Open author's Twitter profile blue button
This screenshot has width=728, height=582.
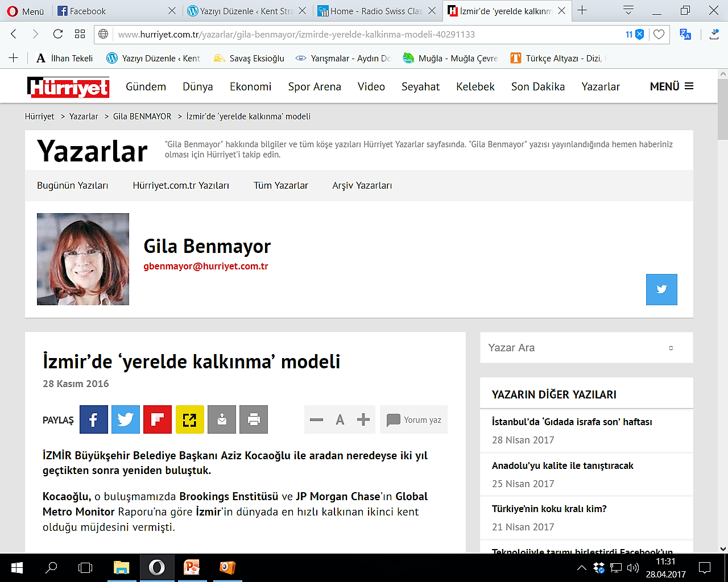tap(661, 289)
